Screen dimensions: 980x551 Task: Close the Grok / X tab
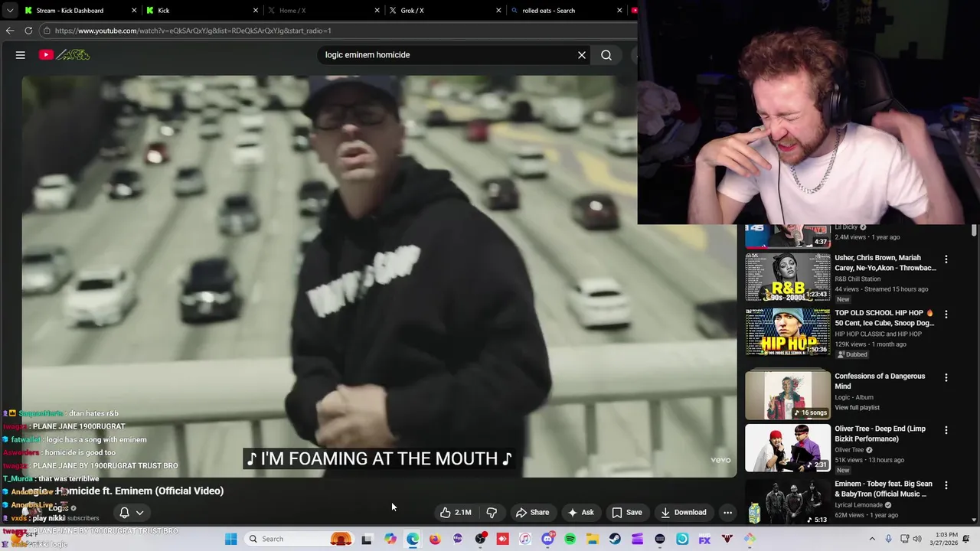coord(498,11)
